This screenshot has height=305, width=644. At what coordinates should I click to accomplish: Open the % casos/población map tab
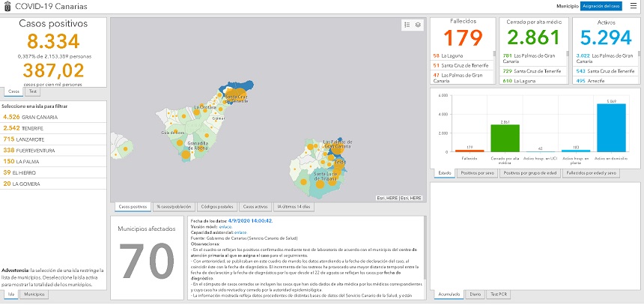tap(174, 206)
